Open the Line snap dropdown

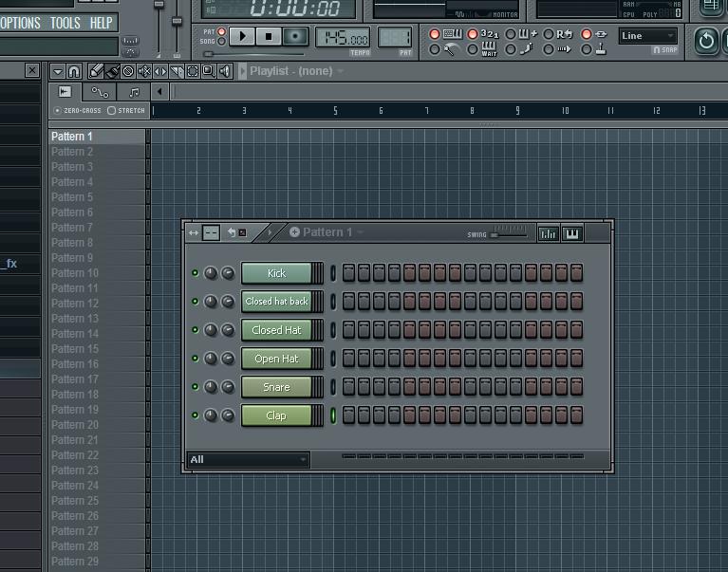(647, 36)
